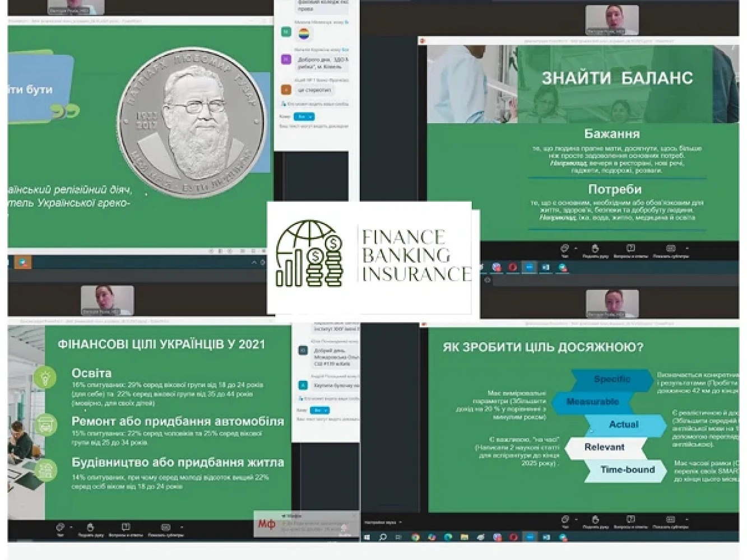Show subtitles below the 'Фінансові цілі' slide
Viewport: 747px width, 560px height.
165,528
